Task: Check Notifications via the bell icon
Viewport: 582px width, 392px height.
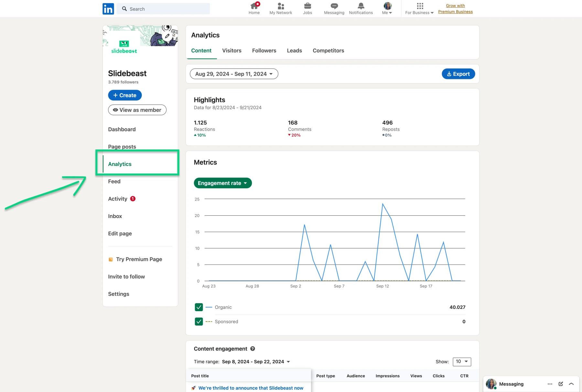Action: [x=361, y=6]
